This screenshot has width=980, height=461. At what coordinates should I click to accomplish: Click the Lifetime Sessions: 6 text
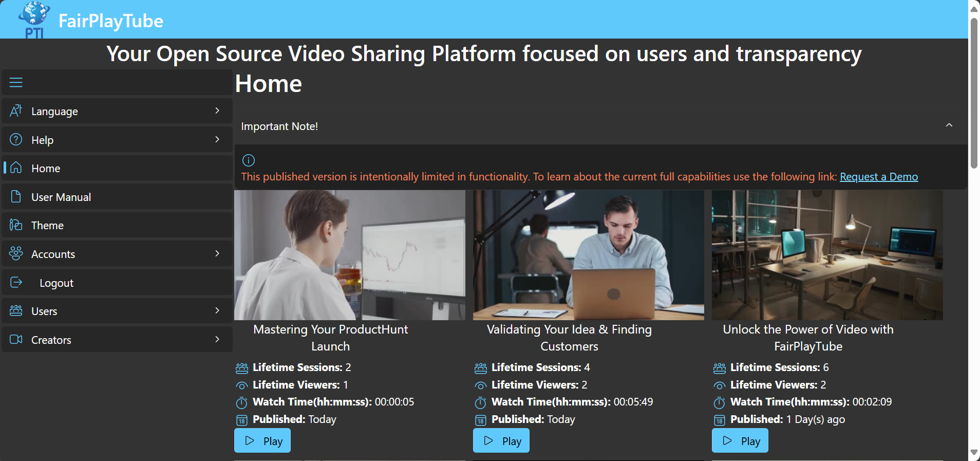pos(780,367)
